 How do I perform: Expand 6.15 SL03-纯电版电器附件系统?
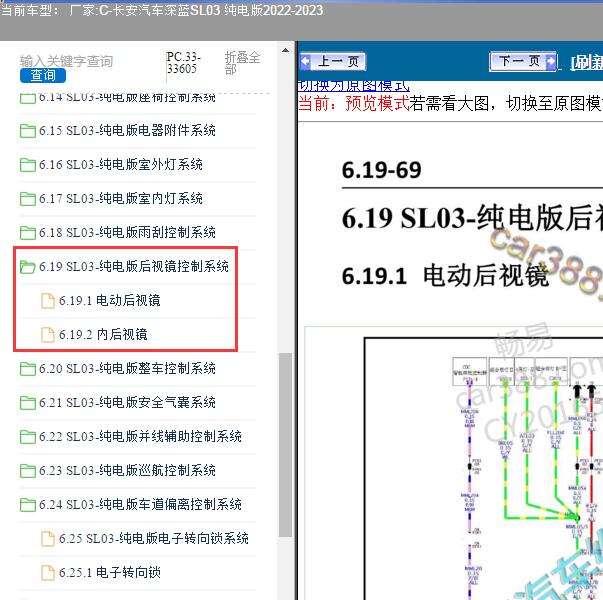127,131
